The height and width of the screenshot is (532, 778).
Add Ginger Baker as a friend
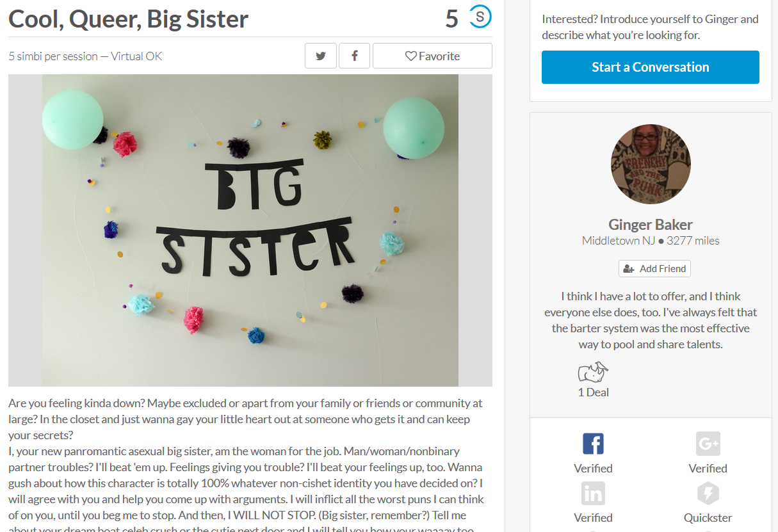654,268
